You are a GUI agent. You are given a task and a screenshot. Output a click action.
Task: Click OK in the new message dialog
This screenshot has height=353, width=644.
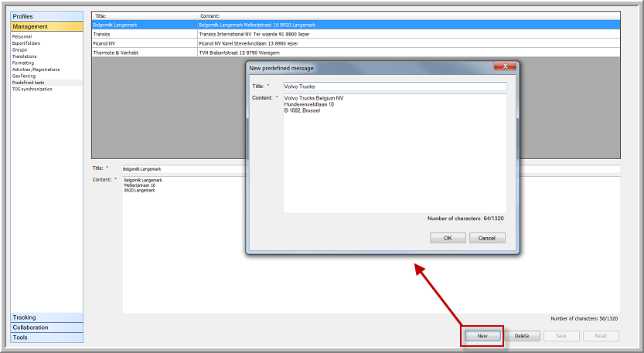coord(448,238)
